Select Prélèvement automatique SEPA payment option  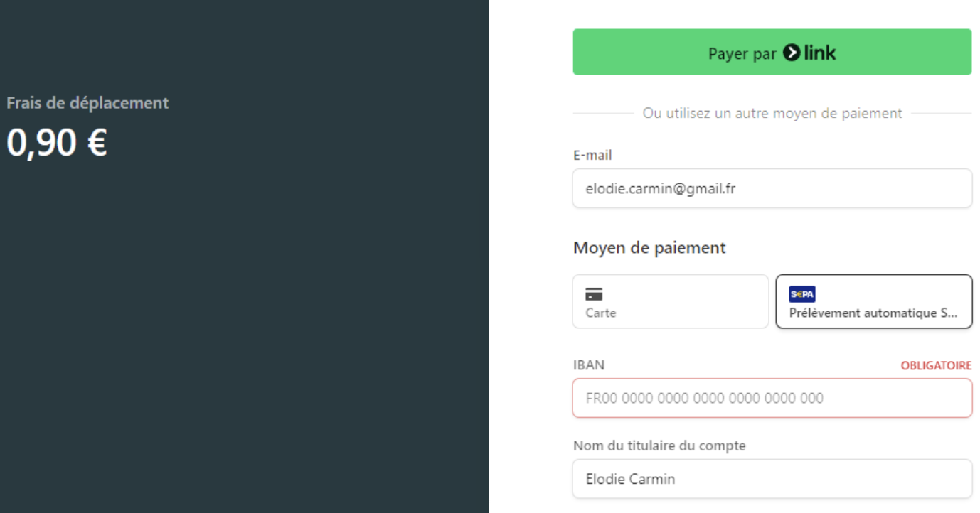pos(874,302)
